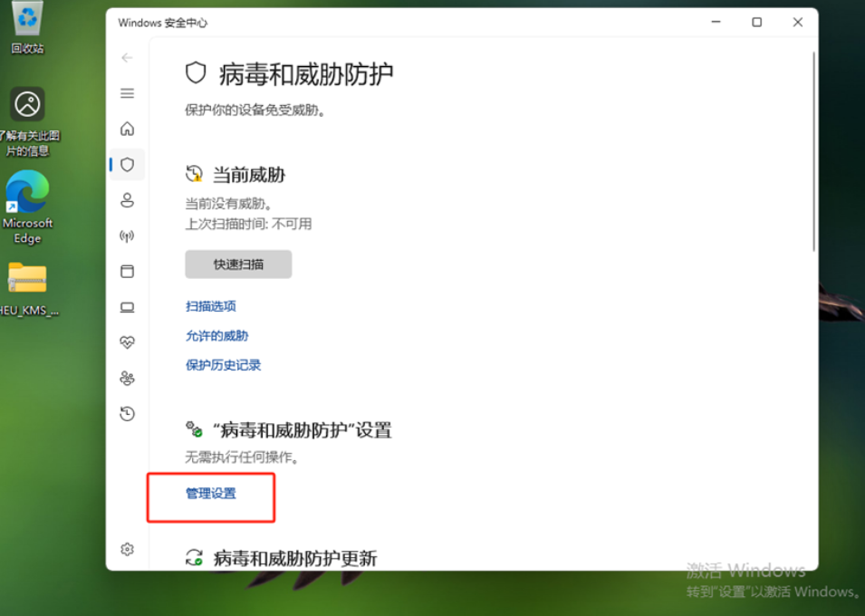Open Firewall & network protection antenna icon

point(127,236)
